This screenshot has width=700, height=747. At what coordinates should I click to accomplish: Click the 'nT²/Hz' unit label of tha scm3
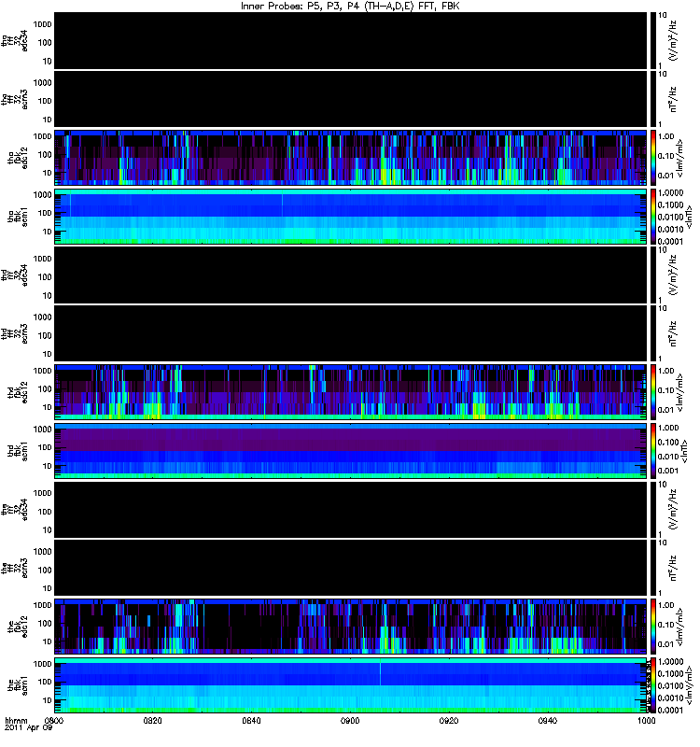[x=674, y=99]
